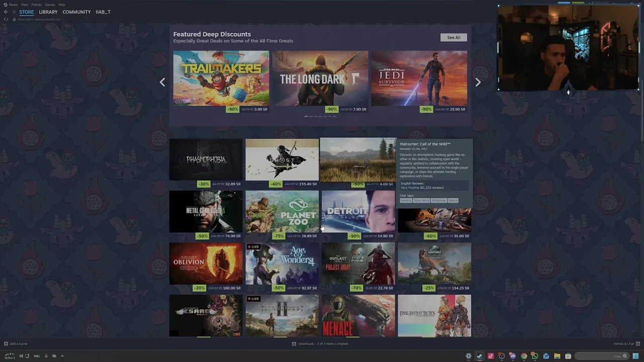Click the Add a Game label
This screenshot has width=644, height=362.
coord(19,344)
